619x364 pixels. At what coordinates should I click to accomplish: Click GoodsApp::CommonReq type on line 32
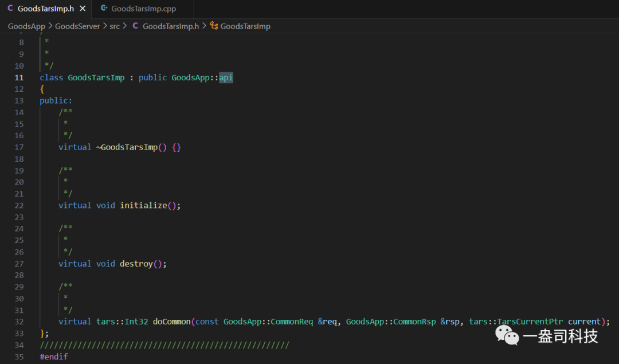[x=268, y=322]
